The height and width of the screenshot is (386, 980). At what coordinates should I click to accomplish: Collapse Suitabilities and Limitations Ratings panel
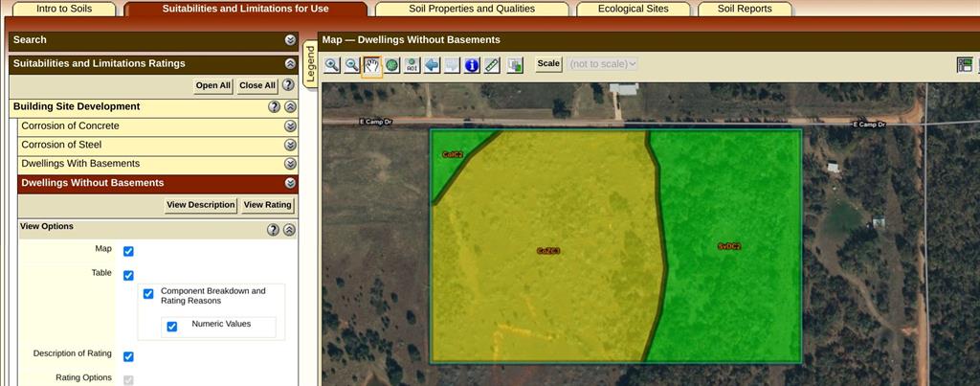[290, 64]
